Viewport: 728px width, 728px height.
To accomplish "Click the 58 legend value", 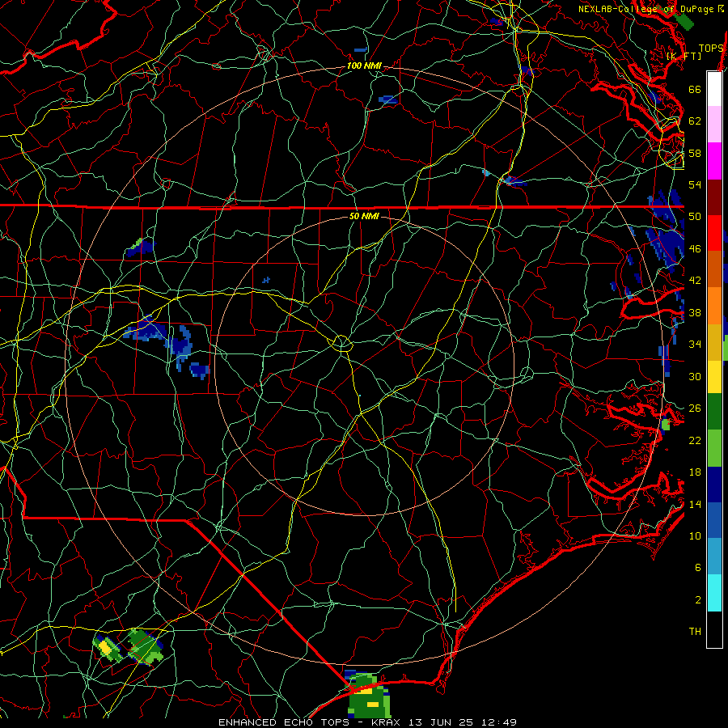I will coord(695,153).
